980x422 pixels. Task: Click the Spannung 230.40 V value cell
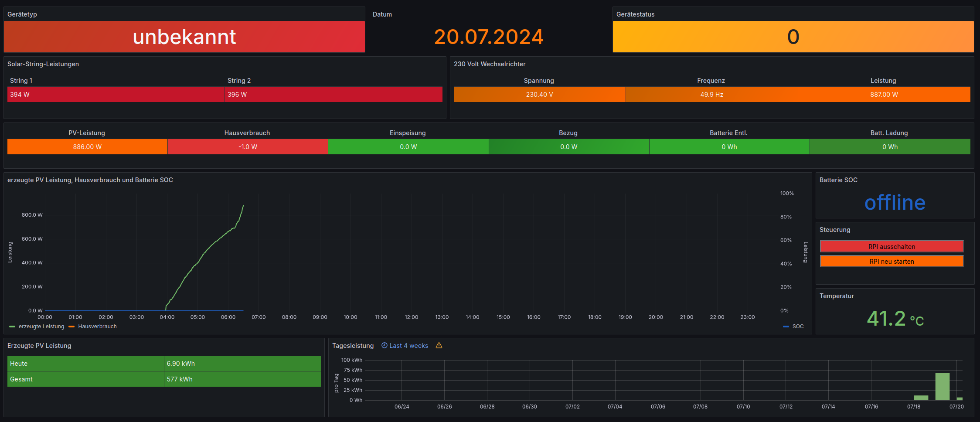coord(539,95)
